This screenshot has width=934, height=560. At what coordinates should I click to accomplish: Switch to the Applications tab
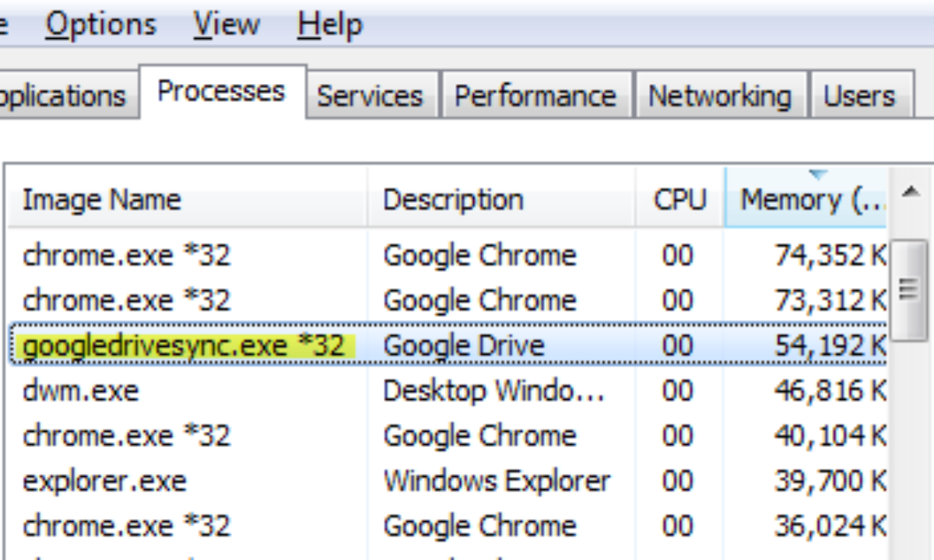(62, 96)
